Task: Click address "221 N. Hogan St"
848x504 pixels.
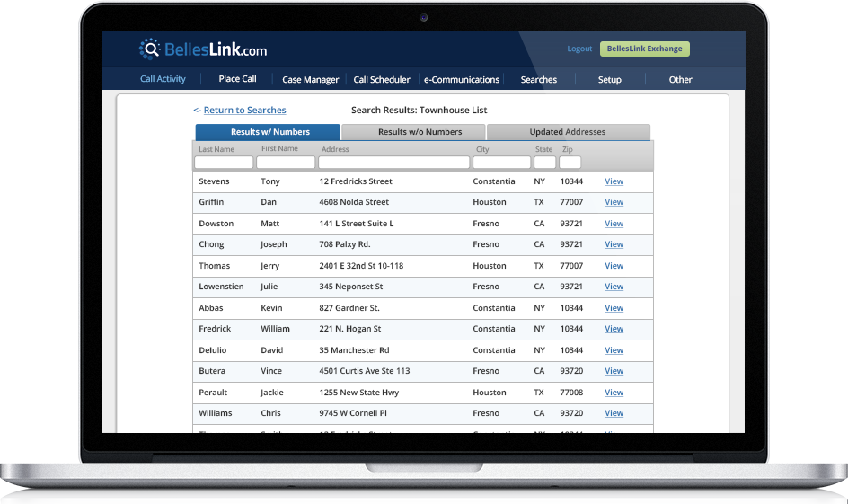Action: click(350, 329)
